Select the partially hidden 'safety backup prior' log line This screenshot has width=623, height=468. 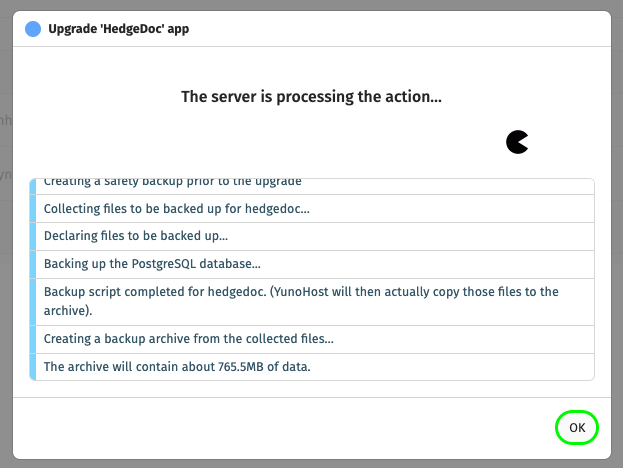[x=312, y=186]
